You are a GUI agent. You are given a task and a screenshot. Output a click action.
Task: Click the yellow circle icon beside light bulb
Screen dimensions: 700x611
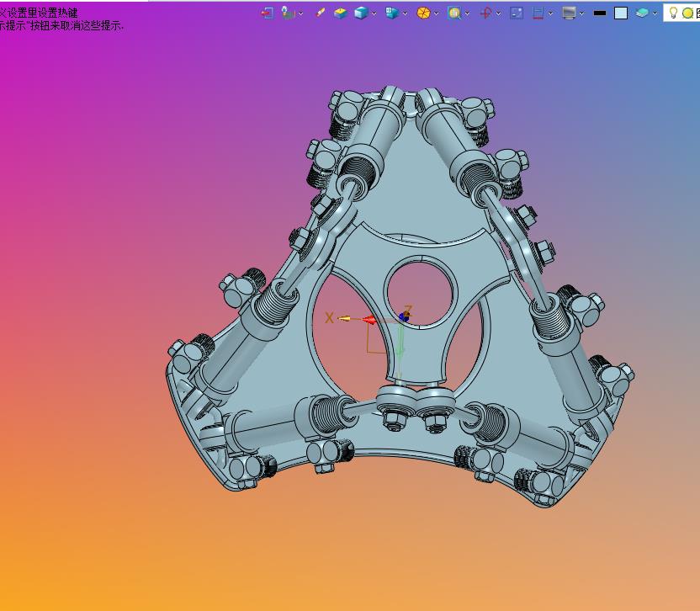687,13
